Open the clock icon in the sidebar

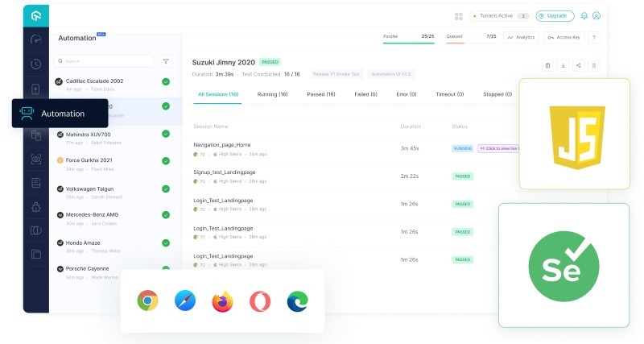[x=36, y=64]
